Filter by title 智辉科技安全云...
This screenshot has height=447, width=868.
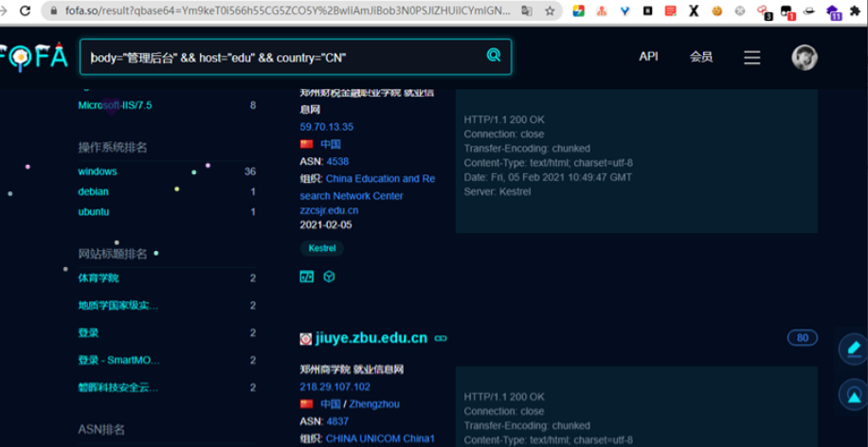point(118,388)
